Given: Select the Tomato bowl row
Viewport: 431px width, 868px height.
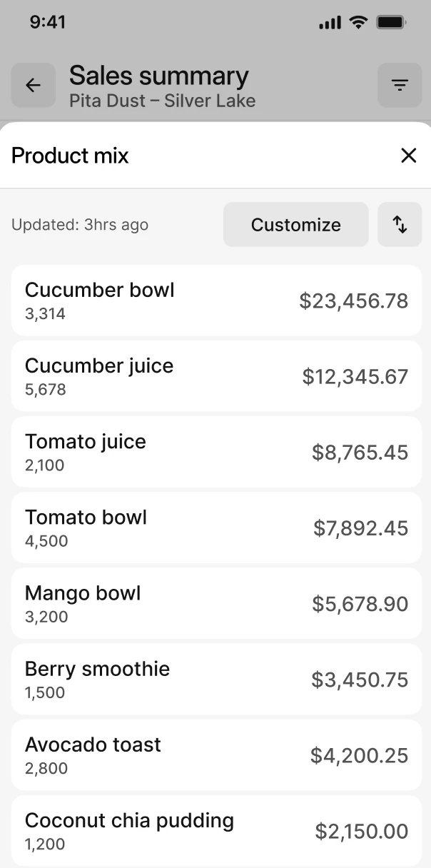Looking at the screenshot, I should [x=216, y=528].
